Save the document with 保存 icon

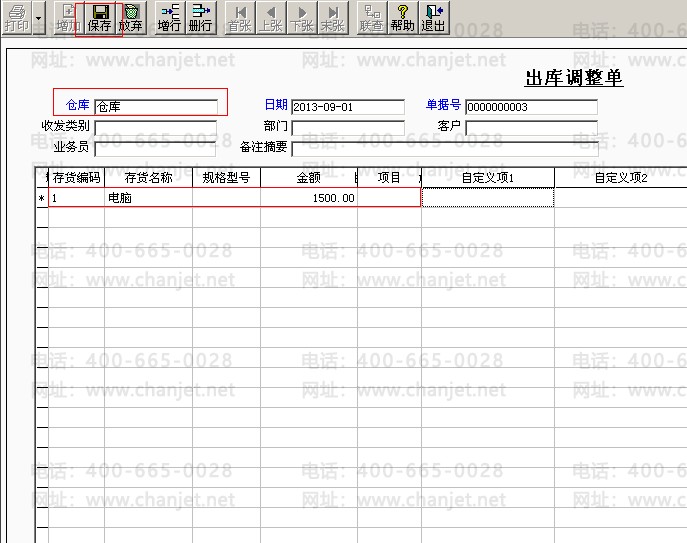pyautogui.click(x=99, y=18)
